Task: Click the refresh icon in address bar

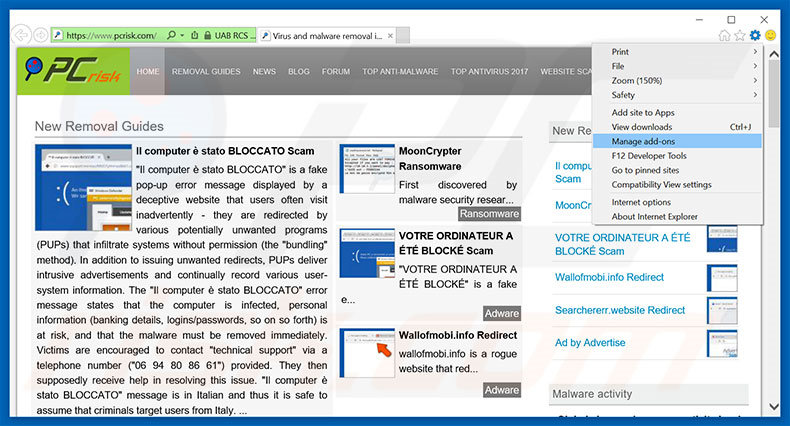Action: pyautogui.click(x=194, y=35)
